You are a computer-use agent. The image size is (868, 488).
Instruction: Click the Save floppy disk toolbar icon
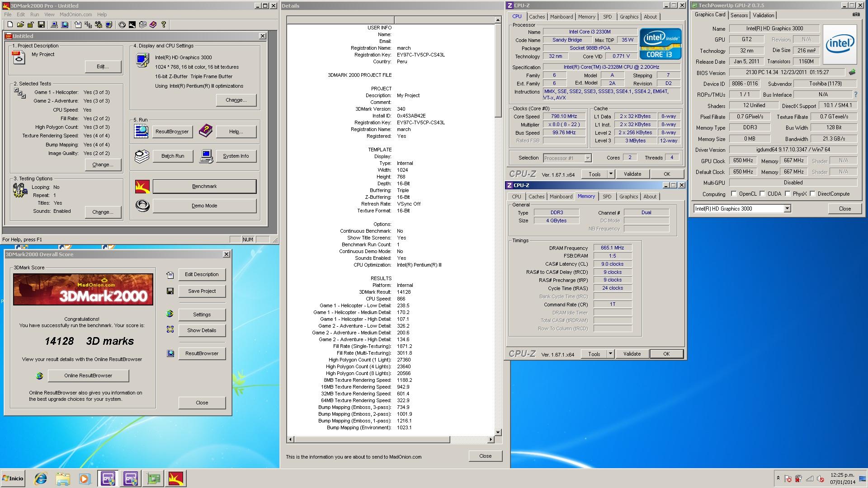(41, 24)
